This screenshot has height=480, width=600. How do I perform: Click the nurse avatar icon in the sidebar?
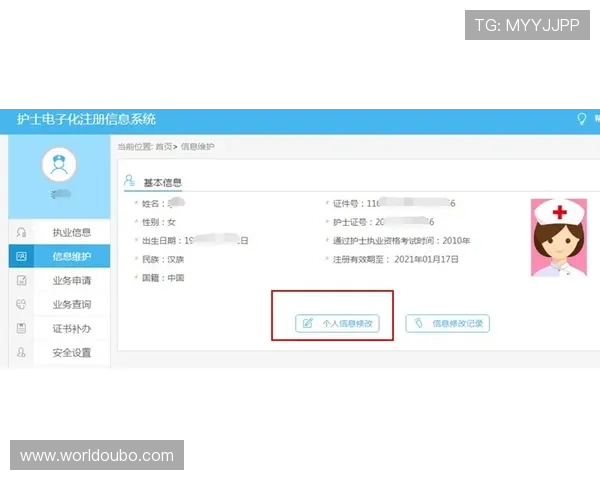click(x=59, y=165)
